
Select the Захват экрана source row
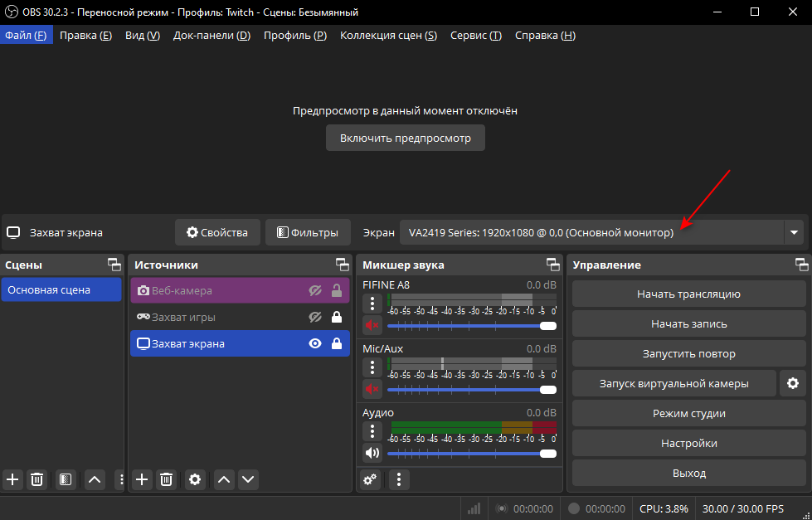coord(240,343)
